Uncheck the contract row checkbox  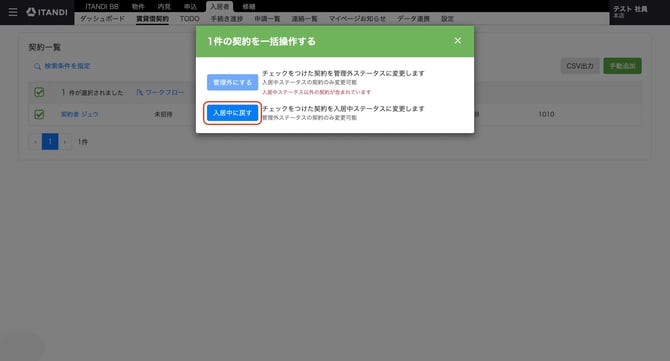click(39, 114)
